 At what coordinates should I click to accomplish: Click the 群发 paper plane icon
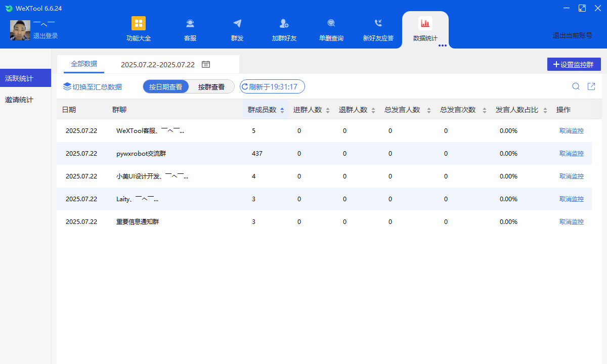pos(237,23)
